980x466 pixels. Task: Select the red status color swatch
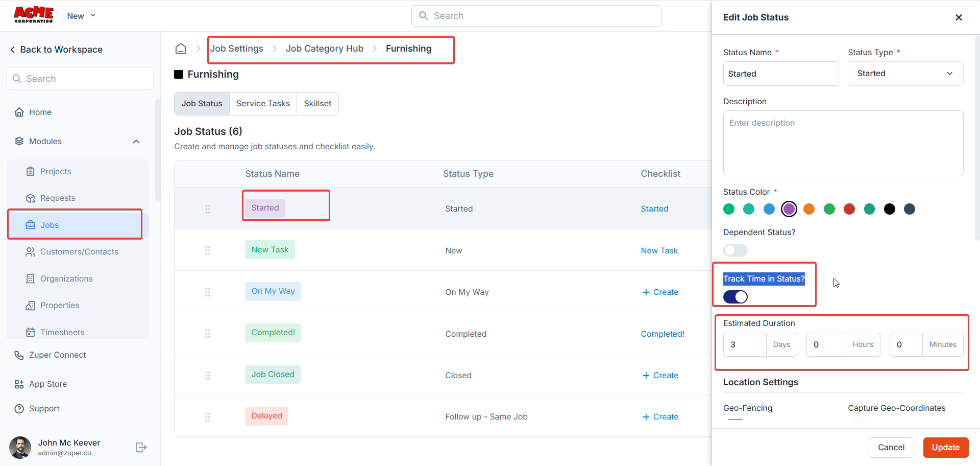(849, 209)
